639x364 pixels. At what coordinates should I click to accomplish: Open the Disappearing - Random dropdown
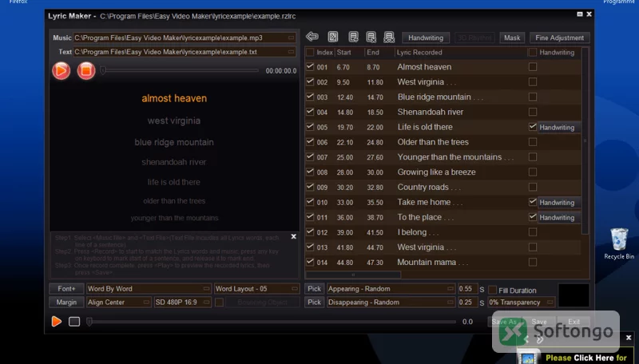(x=391, y=302)
